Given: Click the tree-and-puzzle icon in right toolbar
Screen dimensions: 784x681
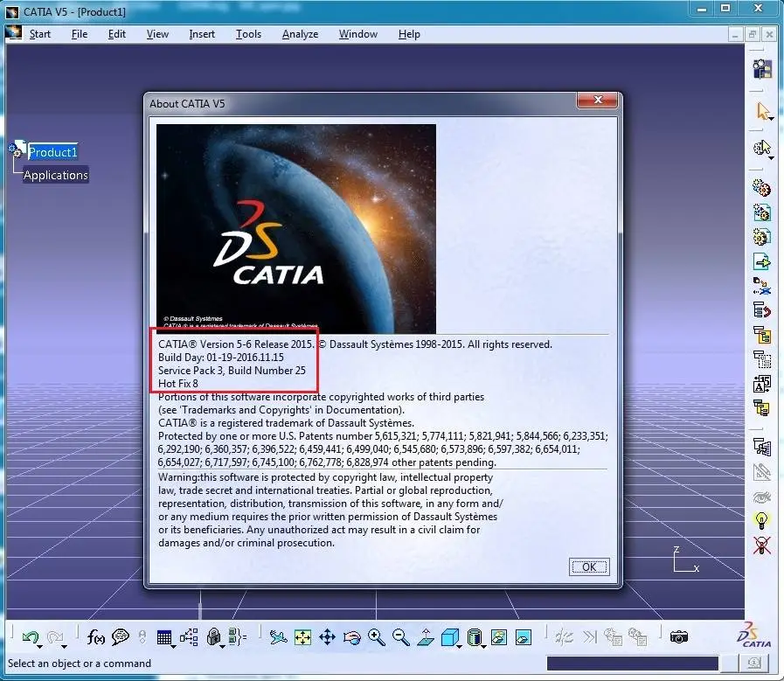Looking at the screenshot, I should pos(761,447).
